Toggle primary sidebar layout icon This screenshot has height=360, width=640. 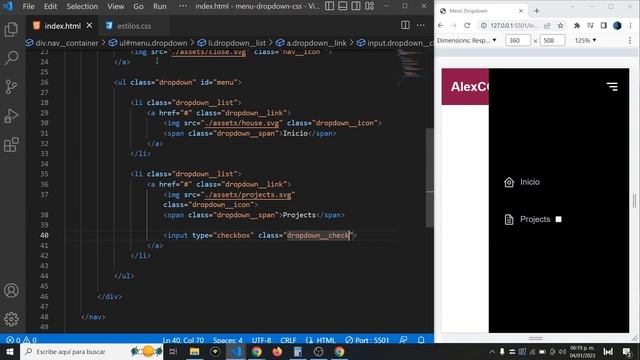(329, 6)
